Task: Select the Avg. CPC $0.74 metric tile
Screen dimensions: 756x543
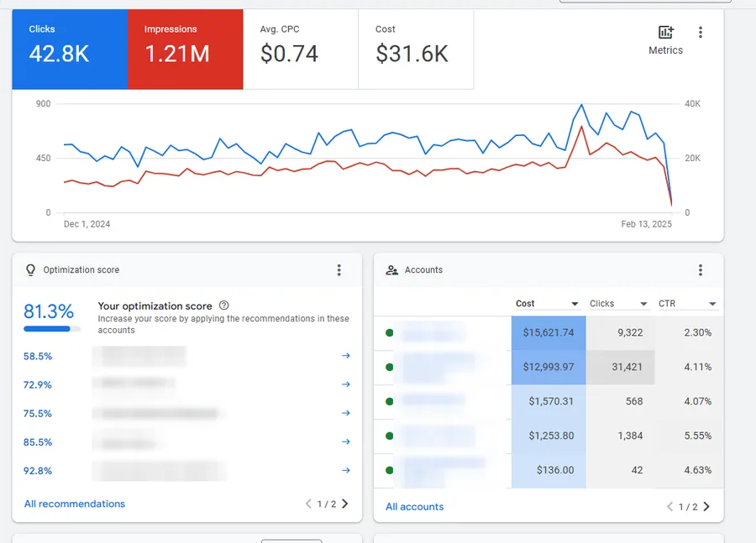Action: coord(301,50)
